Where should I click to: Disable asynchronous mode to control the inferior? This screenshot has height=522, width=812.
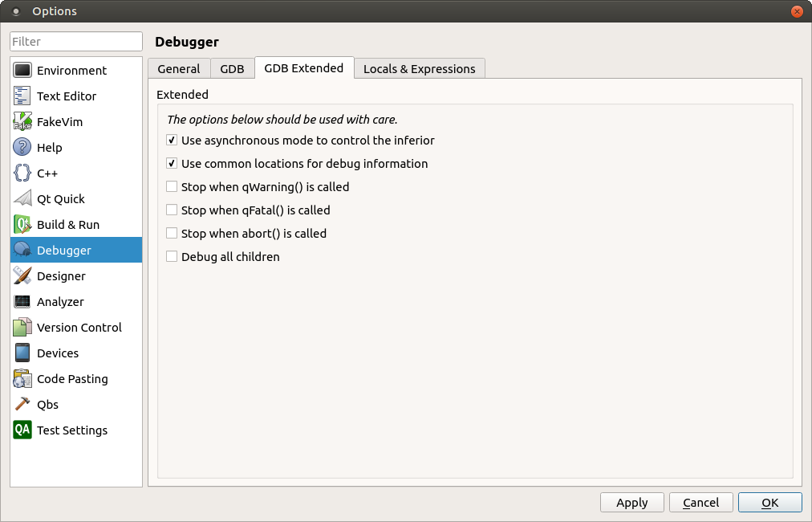pyautogui.click(x=172, y=140)
